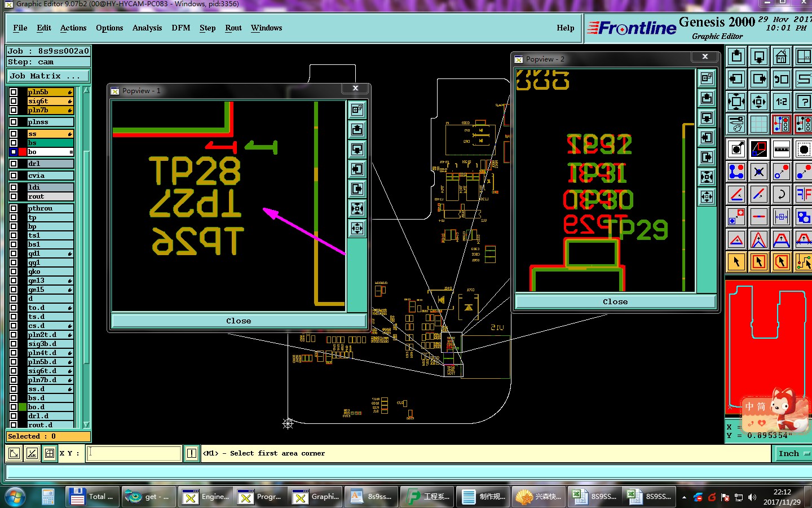
Task: Select the ldi layer name
Action: coord(50,187)
